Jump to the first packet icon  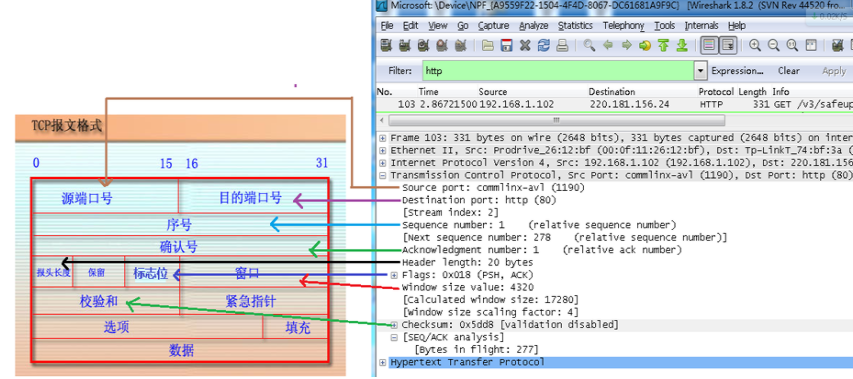tap(663, 46)
